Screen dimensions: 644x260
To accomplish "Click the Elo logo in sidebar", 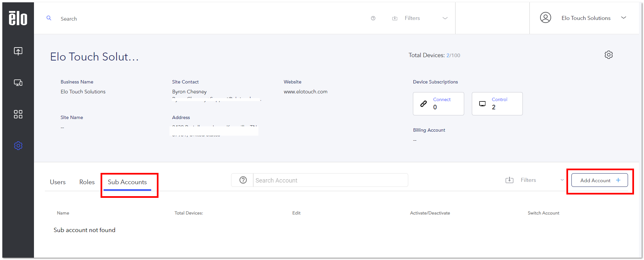I will [x=18, y=18].
